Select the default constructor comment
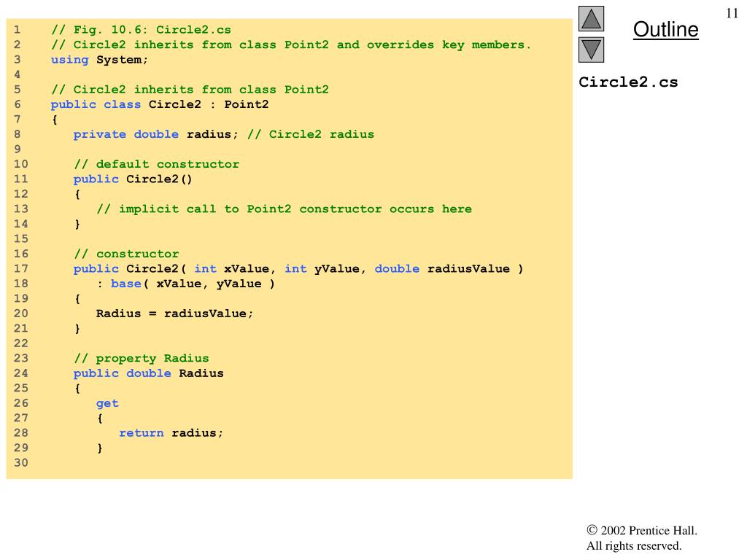Viewport: 747px width, 560px height. 157,164
